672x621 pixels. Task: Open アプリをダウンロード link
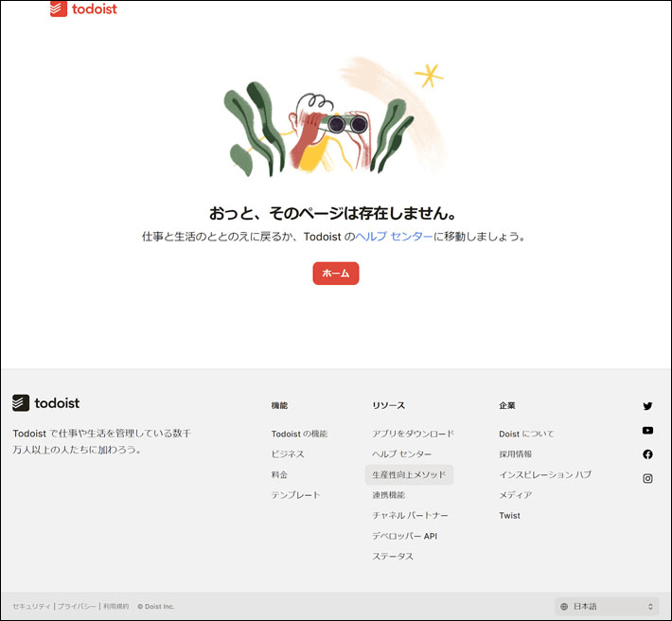pos(413,434)
